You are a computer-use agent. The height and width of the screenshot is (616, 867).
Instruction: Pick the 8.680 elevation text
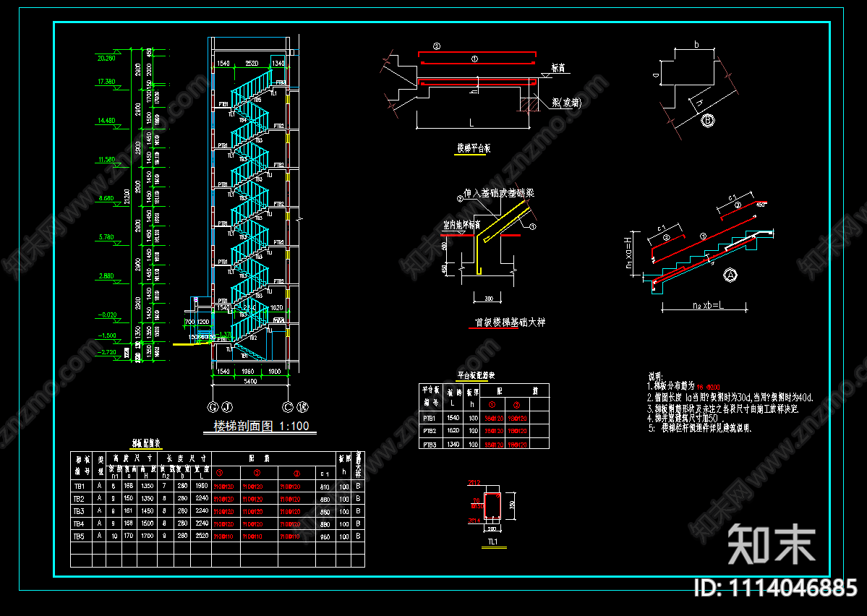(x=106, y=199)
